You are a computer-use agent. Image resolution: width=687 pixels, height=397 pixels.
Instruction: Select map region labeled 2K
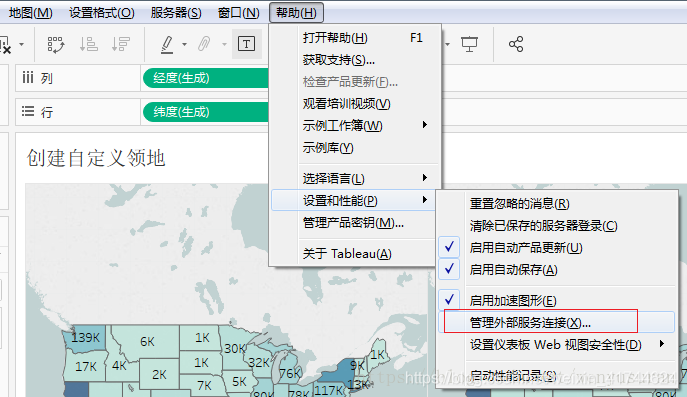[159, 375]
